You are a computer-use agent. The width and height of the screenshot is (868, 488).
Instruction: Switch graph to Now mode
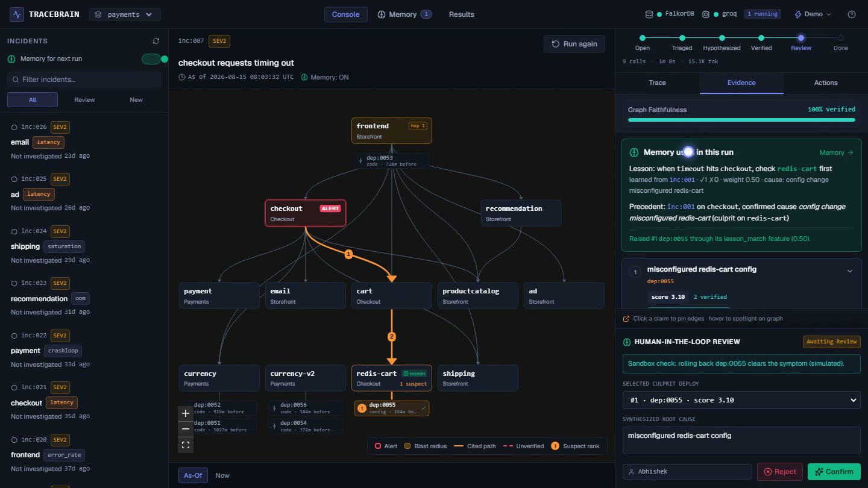[x=222, y=475]
